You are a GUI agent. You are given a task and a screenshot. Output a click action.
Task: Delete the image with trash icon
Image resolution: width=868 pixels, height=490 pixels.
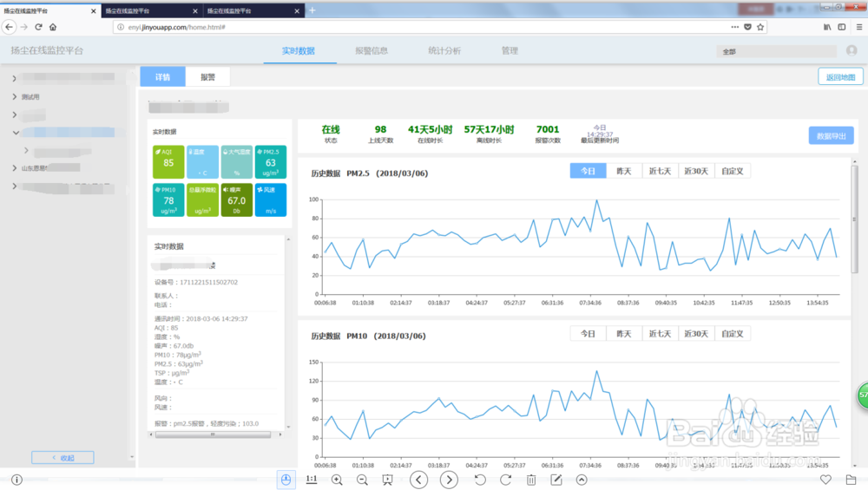click(x=531, y=480)
